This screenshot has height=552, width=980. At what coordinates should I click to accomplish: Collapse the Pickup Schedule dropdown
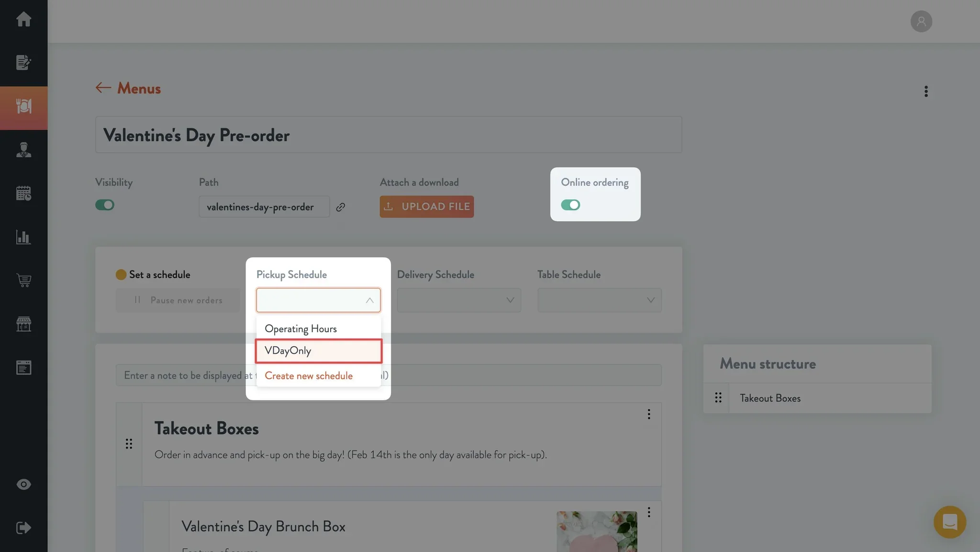tap(318, 300)
